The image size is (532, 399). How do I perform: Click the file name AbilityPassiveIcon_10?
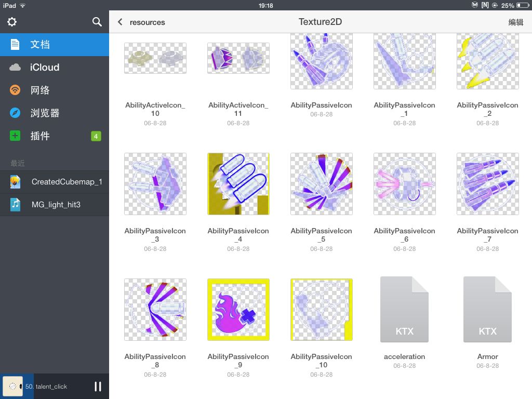[321, 361]
